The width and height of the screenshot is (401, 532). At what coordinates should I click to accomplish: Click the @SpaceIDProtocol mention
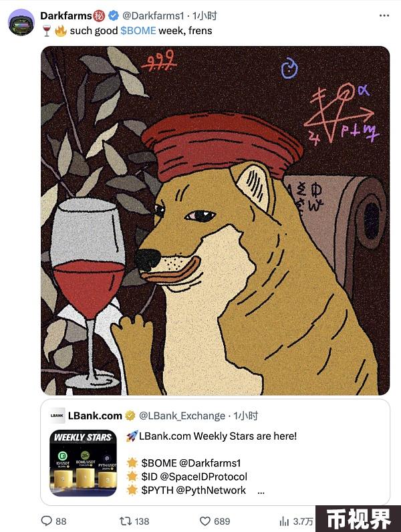(x=203, y=477)
